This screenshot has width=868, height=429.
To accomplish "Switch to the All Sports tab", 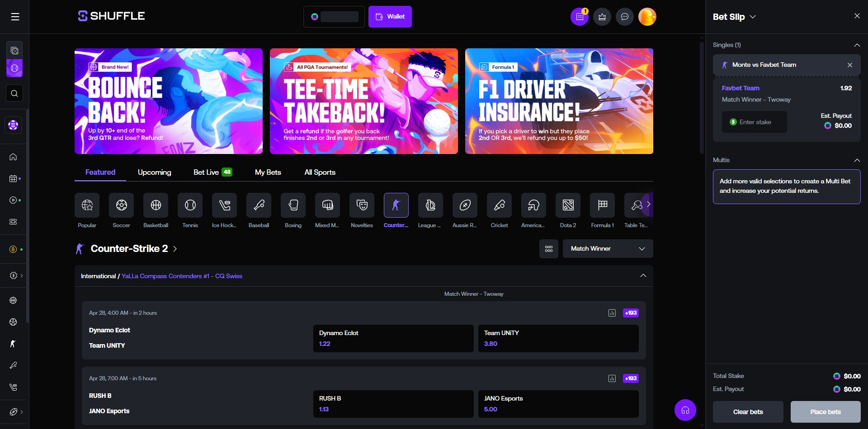I will (320, 173).
